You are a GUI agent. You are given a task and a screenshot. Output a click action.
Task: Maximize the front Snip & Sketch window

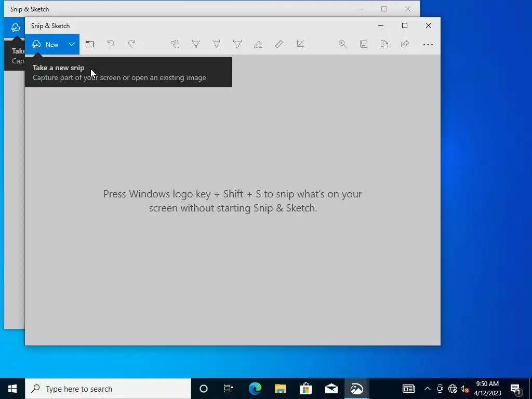(405, 25)
